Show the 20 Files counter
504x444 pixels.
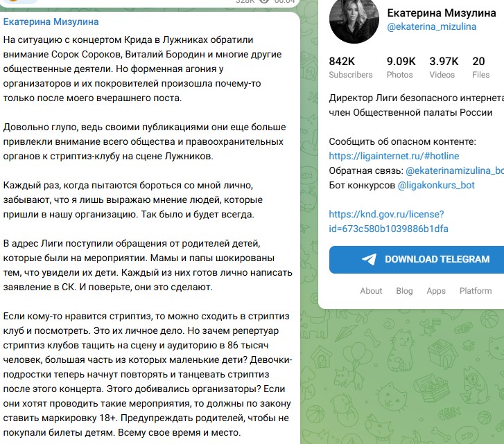coord(480,67)
